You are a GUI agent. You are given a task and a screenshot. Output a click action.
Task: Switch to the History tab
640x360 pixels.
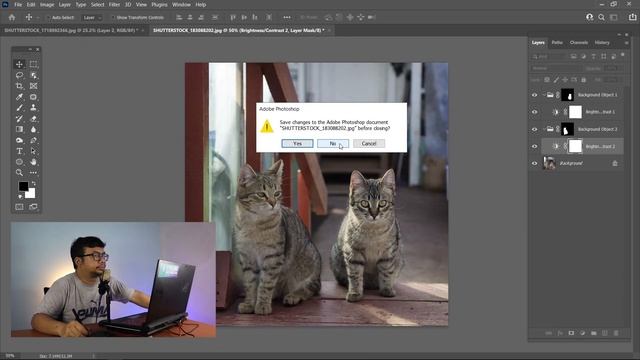point(602,42)
